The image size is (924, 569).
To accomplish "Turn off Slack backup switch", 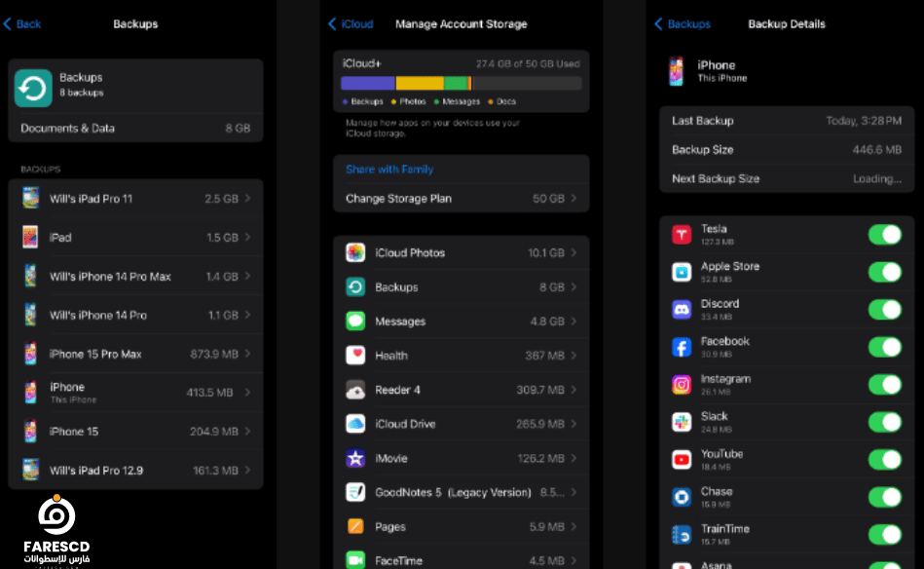I will coord(884,422).
